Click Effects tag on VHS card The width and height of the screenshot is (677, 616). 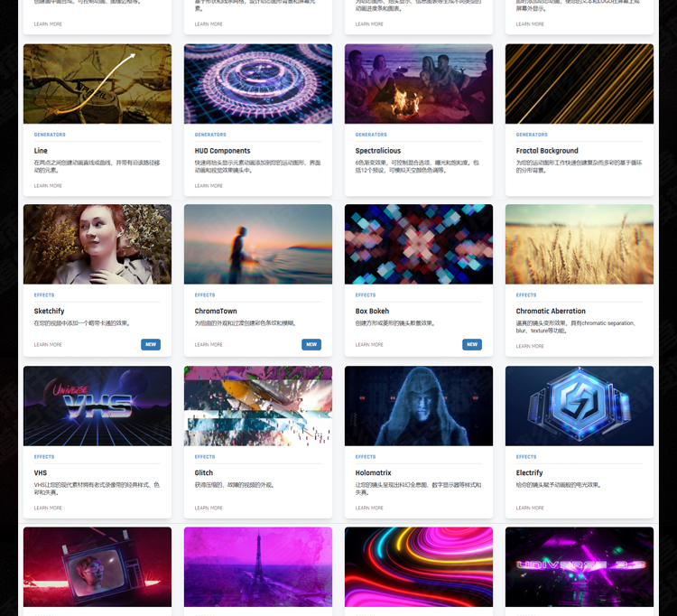click(x=44, y=457)
